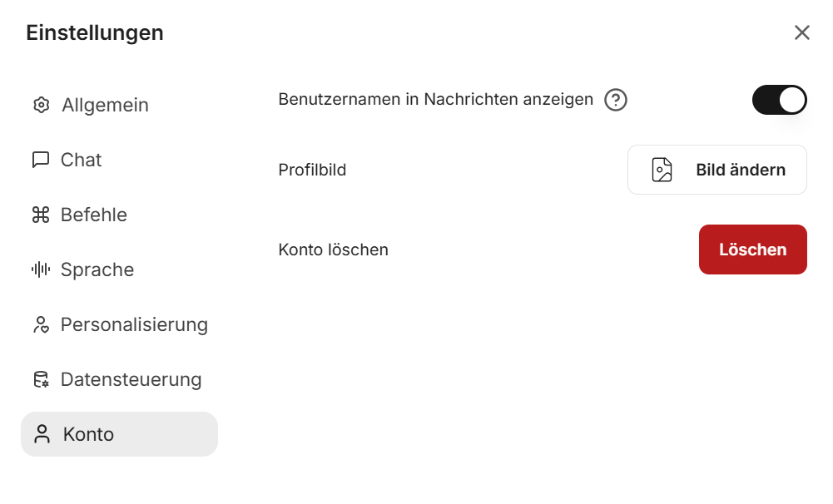Open the Allgemein settings section
The width and height of the screenshot is (833, 504).
105,105
